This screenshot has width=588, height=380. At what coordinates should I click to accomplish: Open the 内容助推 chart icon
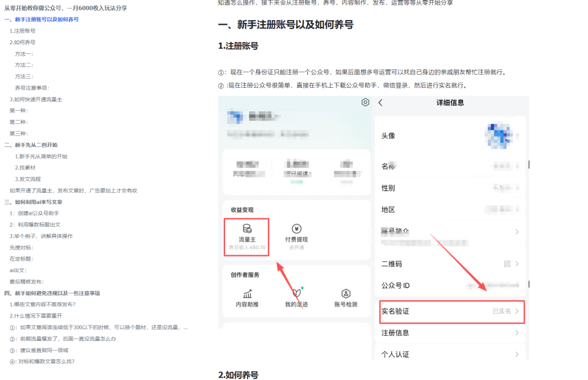click(x=247, y=293)
